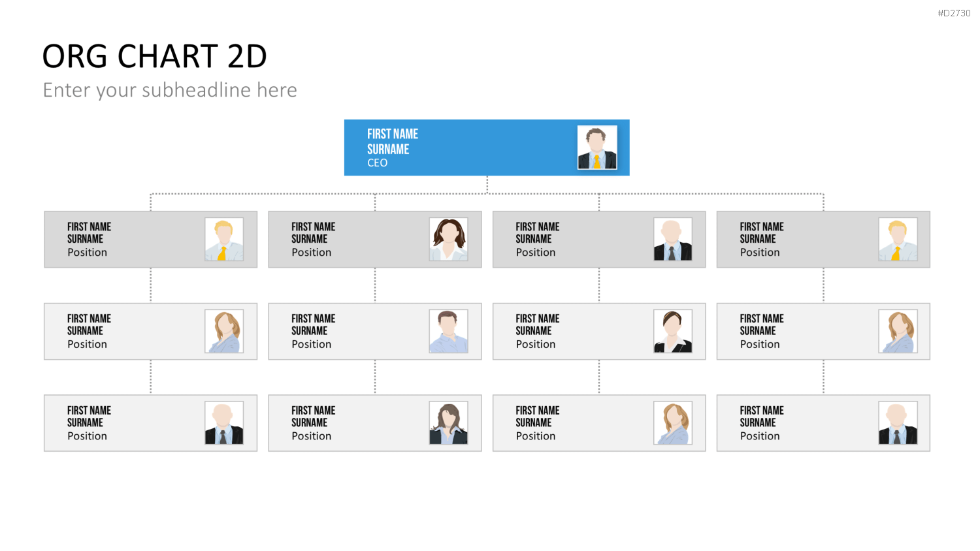Select "Position" in the rightmost gray card
This screenshot has width=980, height=551.
point(760,253)
